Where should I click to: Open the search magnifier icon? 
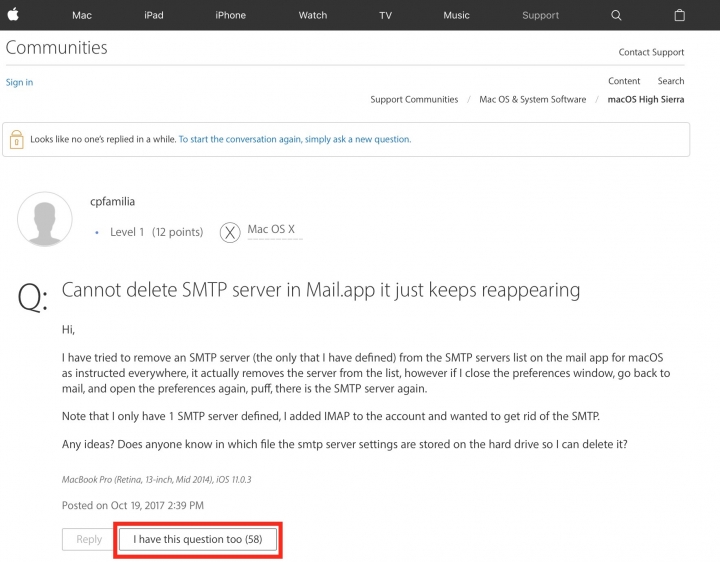(616, 15)
